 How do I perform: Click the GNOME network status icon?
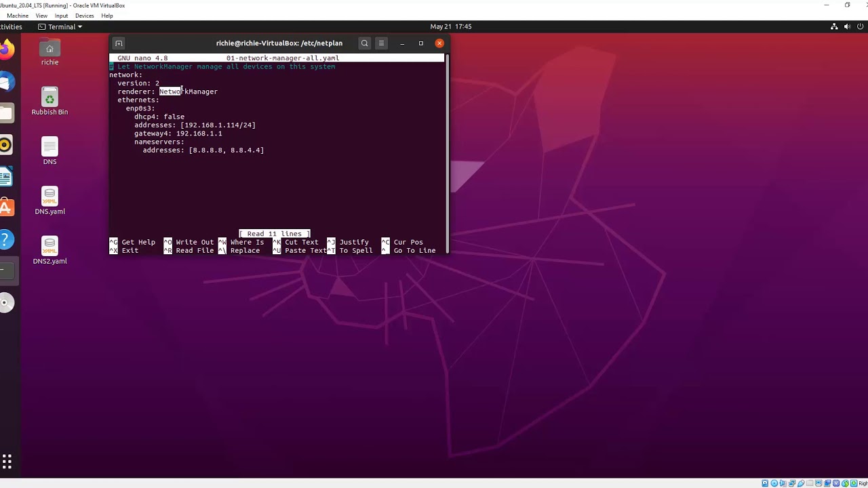pyautogui.click(x=834, y=26)
